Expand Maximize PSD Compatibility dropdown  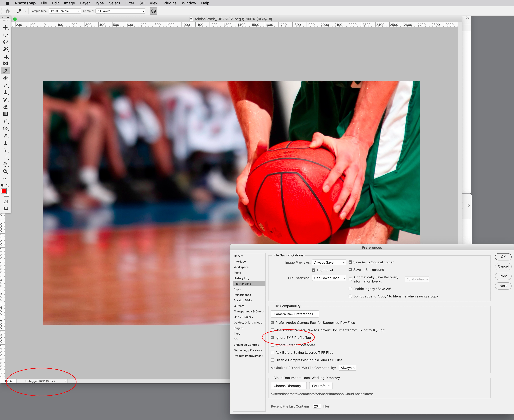tap(347, 368)
